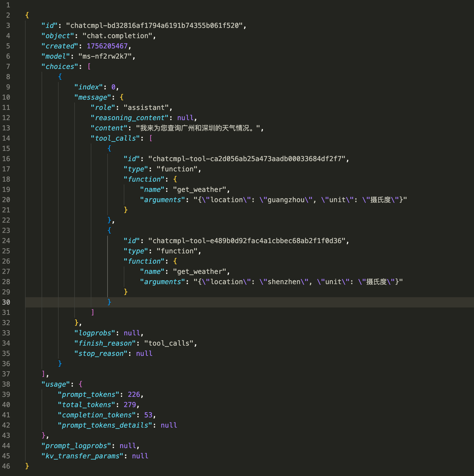The width and height of the screenshot is (474, 476).
Task: Select the "choices" key
Action: (60, 67)
